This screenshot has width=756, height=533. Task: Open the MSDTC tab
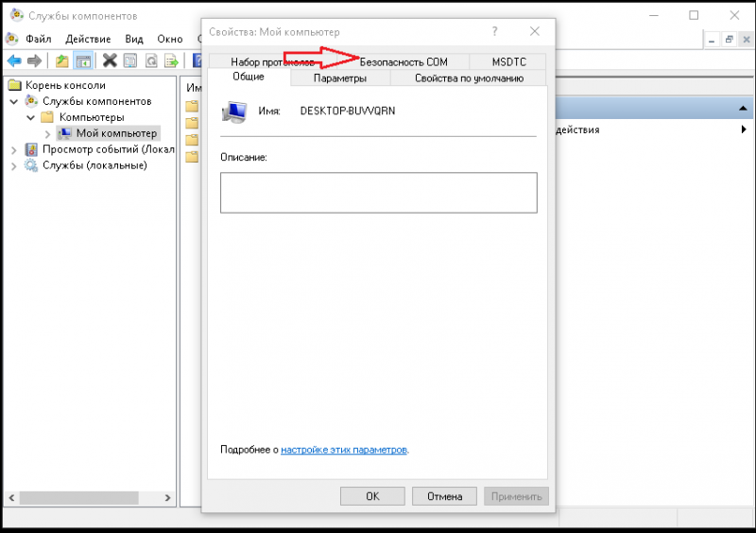(x=508, y=62)
